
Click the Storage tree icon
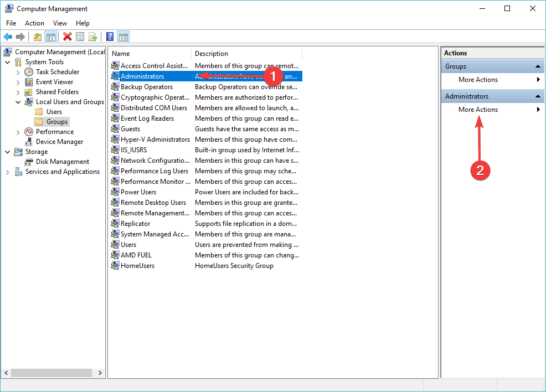click(18, 152)
